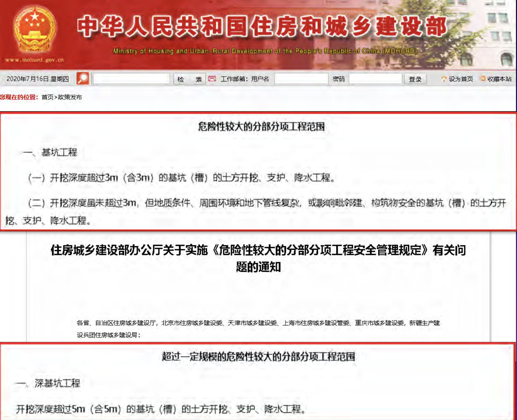Click the 您现在的位置 label
This screenshot has height=420, width=517.
pyautogui.click(x=19, y=97)
